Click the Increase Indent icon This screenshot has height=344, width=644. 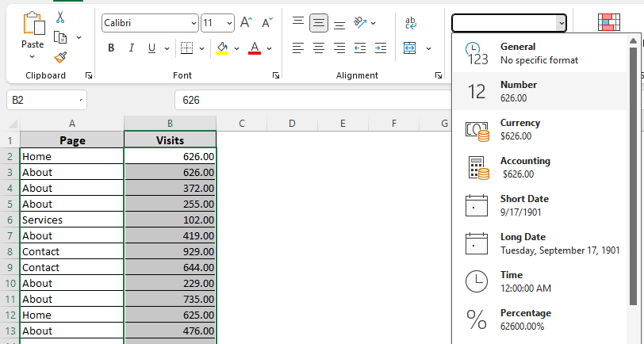point(381,48)
